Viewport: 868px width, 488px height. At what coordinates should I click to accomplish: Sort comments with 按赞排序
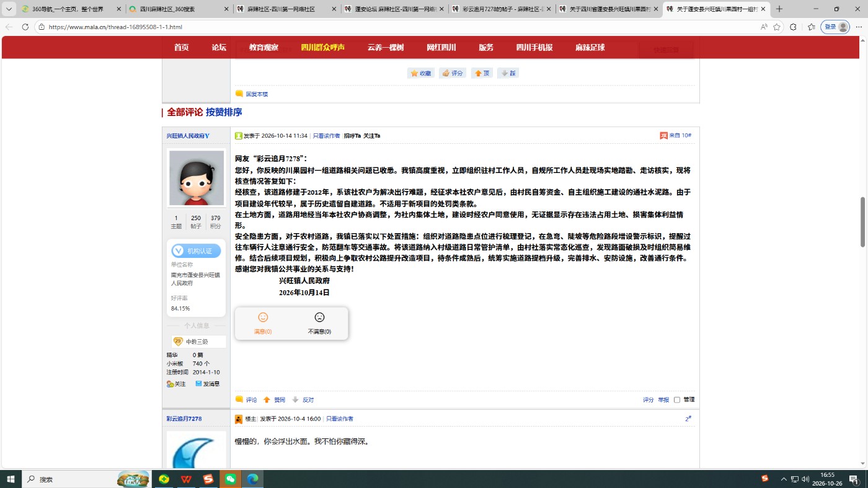pos(224,112)
